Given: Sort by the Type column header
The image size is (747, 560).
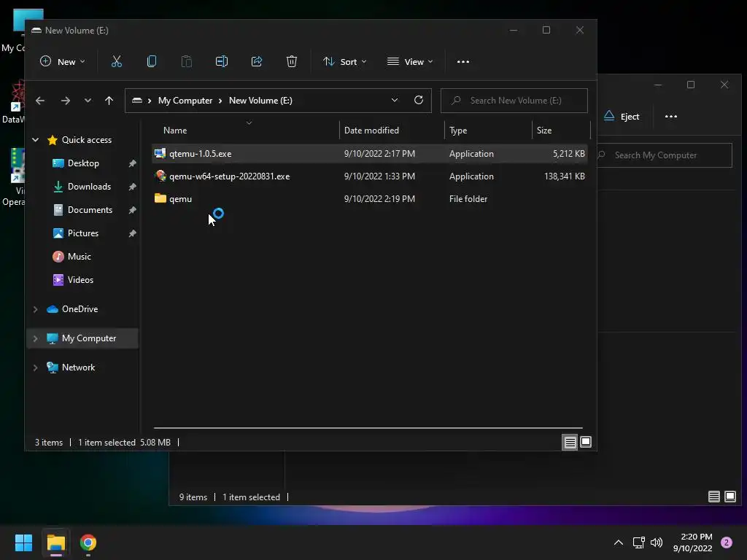Looking at the screenshot, I should point(488,130).
